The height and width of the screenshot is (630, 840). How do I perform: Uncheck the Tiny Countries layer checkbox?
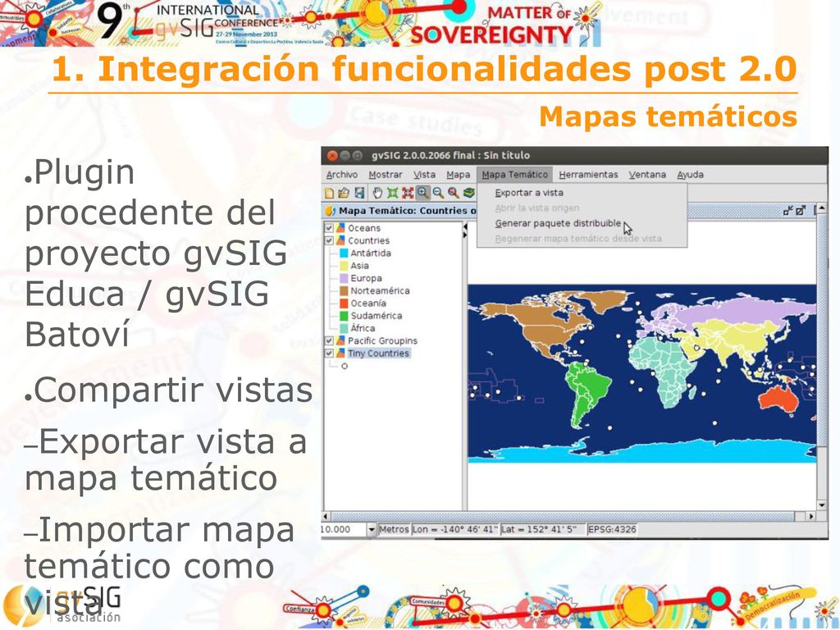click(329, 353)
